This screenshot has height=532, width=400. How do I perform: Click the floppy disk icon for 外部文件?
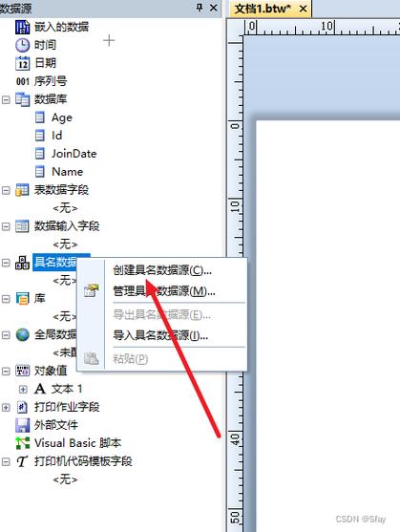pyautogui.click(x=22, y=425)
